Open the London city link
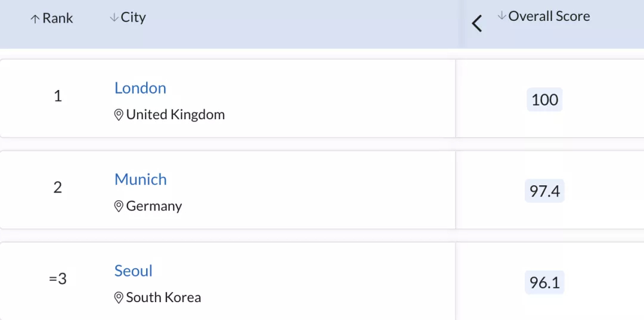Viewport: 644px width, 320px height. [x=140, y=88]
